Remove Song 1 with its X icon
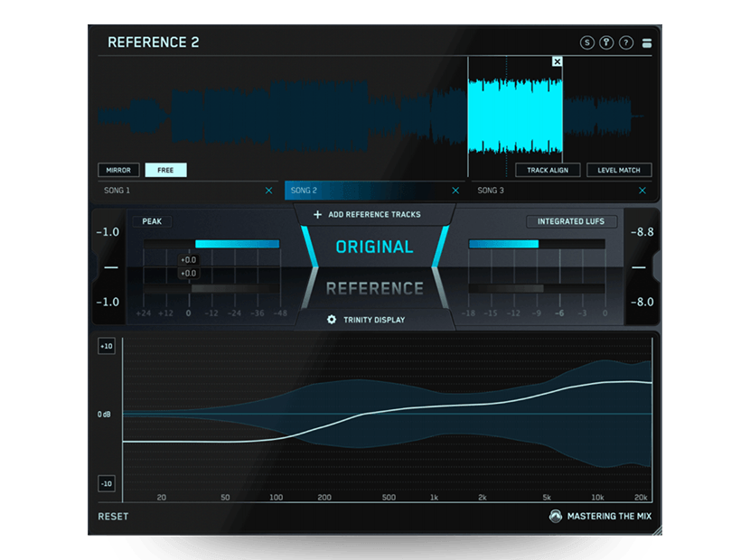 [x=268, y=191]
